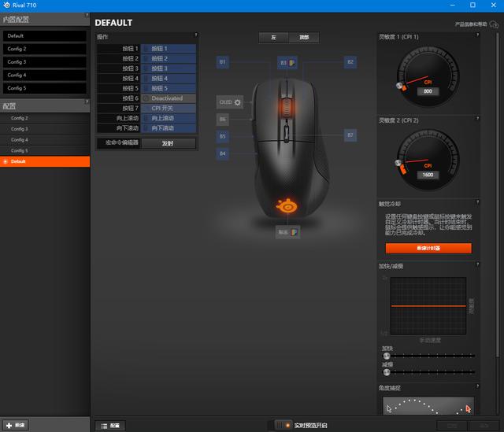
Task: Open the 向上滚动 action assignment
Action: click(x=169, y=118)
